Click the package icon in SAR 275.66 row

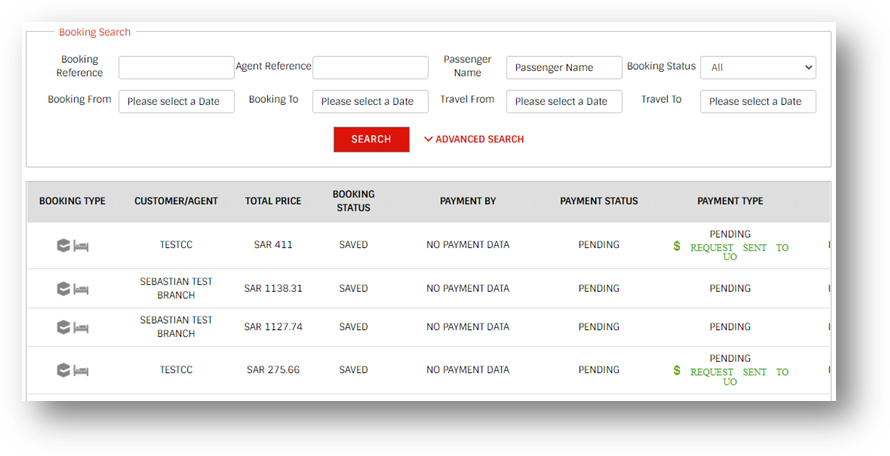click(x=64, y=370)
